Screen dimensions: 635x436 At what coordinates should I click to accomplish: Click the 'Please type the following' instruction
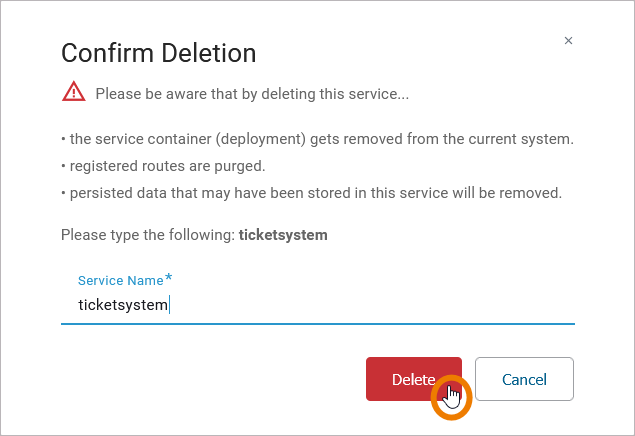[148, 235]
